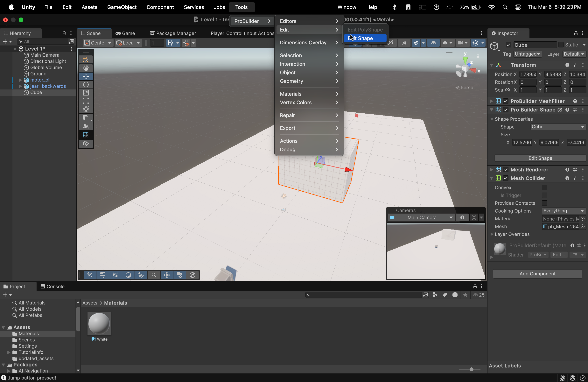Expand the TutorialInfo folder

click(9, 352)
